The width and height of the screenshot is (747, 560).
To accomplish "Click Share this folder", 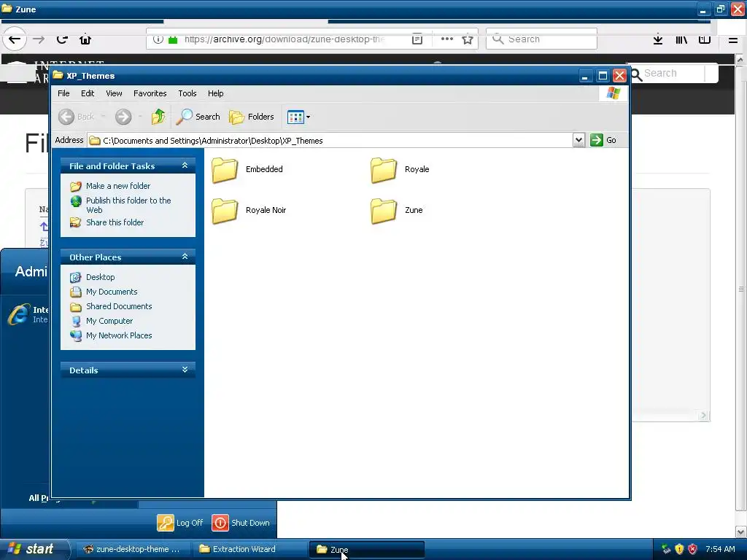I will pyautogui.click(x=115, y=222).
